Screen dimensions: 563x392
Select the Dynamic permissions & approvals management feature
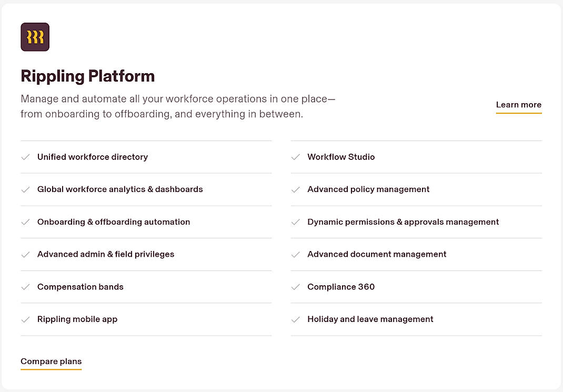click(403, 222)
